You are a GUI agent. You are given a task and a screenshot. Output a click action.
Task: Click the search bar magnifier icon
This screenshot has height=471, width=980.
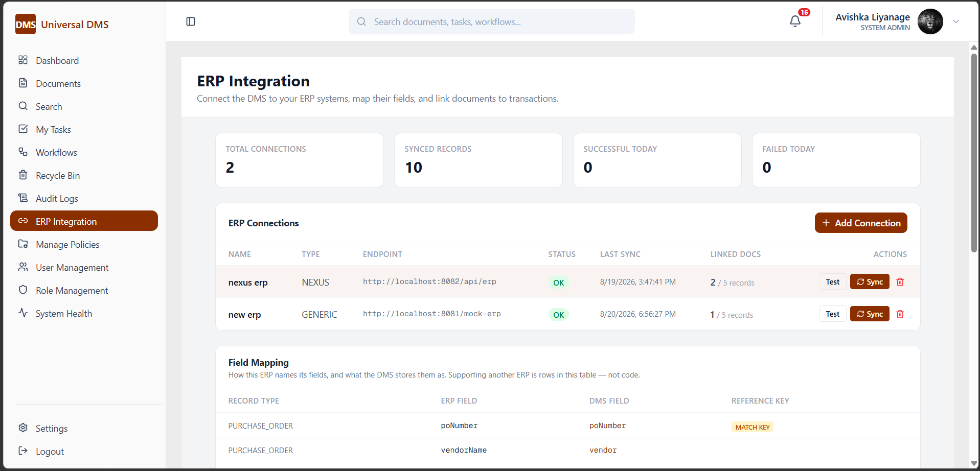(x=361, y=21)
